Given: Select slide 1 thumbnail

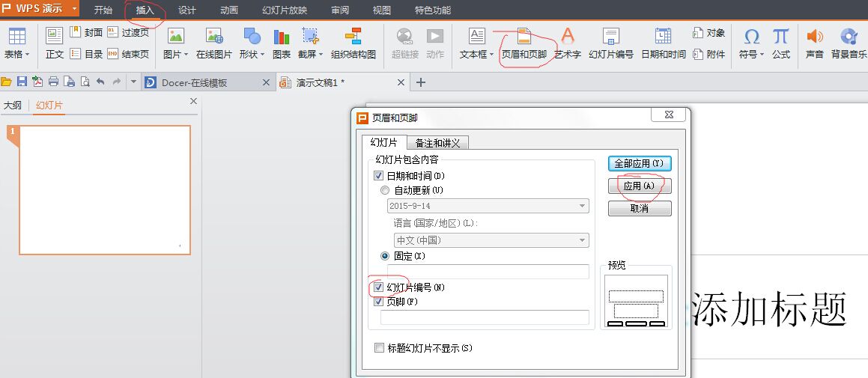Looking at the screenshot, I should [x=105, y=190].
